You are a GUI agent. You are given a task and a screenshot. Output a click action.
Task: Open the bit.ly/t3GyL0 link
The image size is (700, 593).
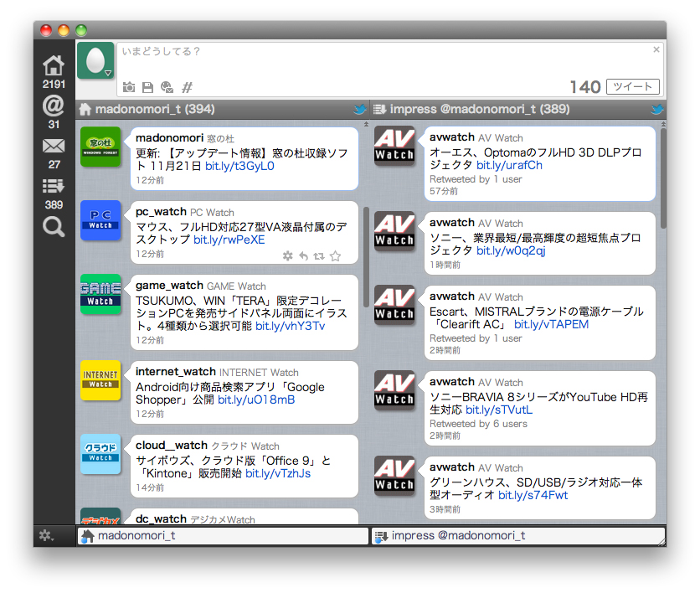click(x=239, y=168)
